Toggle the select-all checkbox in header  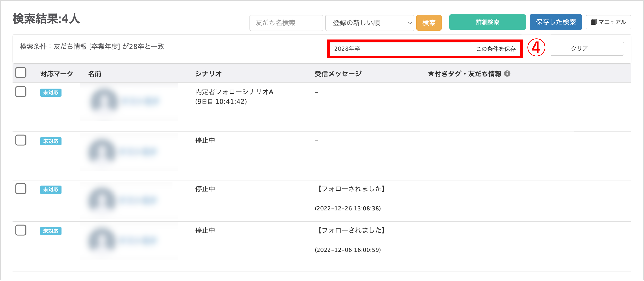(21, 73)
